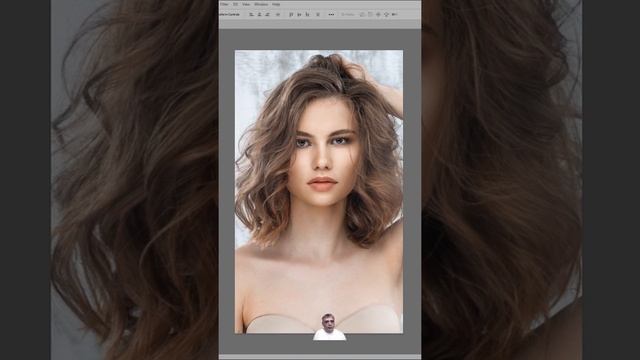This screenshot has height=360, width=640.
Task: Click Align bottom edges icon
Action: click(307, 14)
